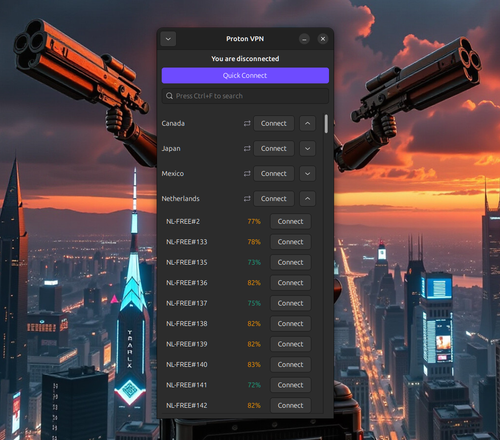Click the NL-FREE#138 server name
This screenshot has width=500, height=440.
(187, 324)
